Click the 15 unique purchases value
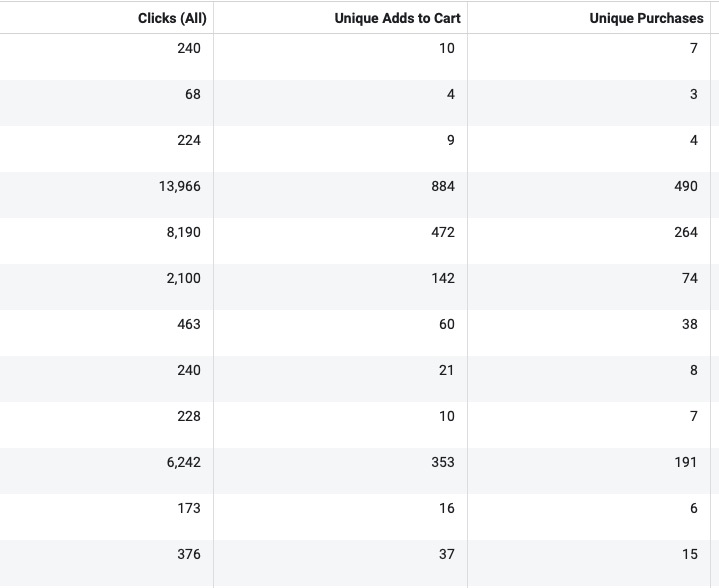This screenshot has width=719, height=588. (690, 554)
